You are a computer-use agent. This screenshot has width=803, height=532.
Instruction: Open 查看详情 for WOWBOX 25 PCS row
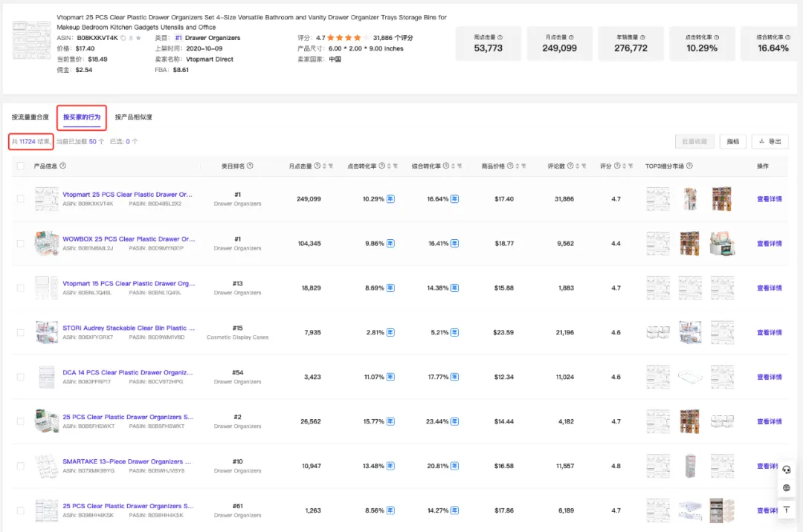[770, 244]
